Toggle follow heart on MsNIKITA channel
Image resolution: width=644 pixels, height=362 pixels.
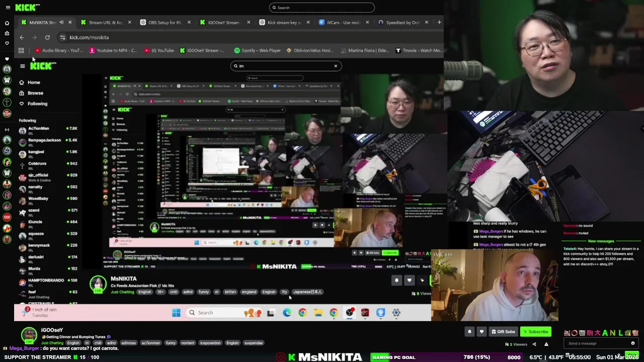tap(409, 281)
